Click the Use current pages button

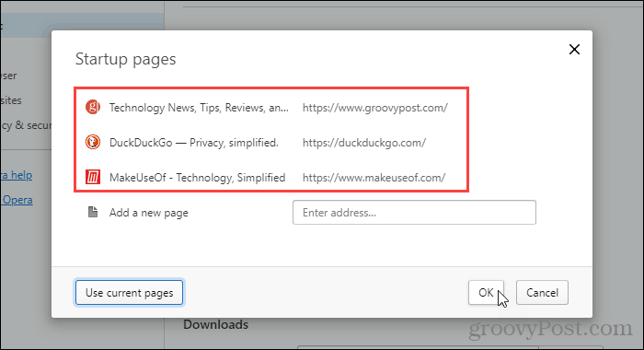[x=129, y=292]
